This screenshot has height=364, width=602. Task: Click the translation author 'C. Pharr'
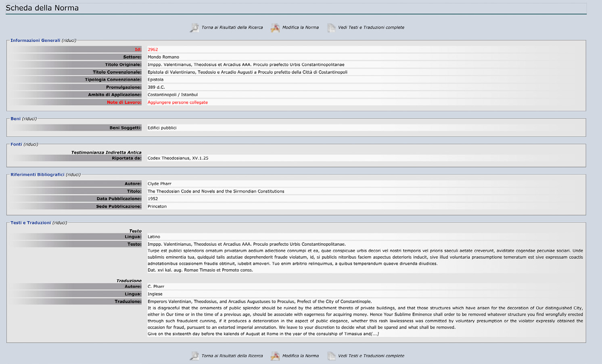pyautogui.click(x=156, y=287)
